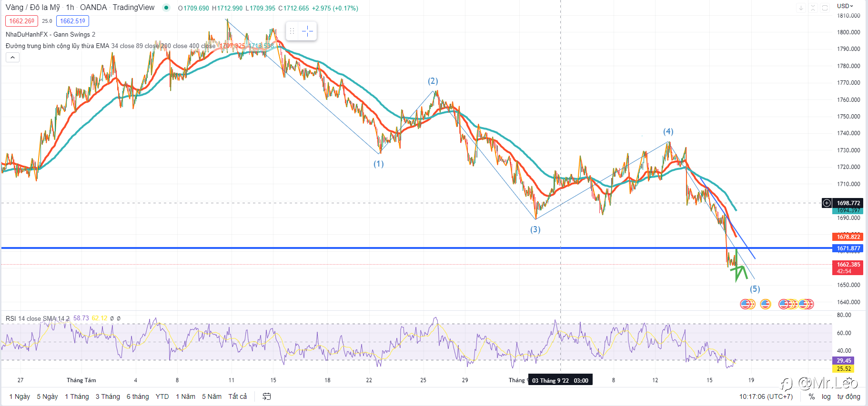
Task: Select the 6 tháng date range
Action: [138, 396]
